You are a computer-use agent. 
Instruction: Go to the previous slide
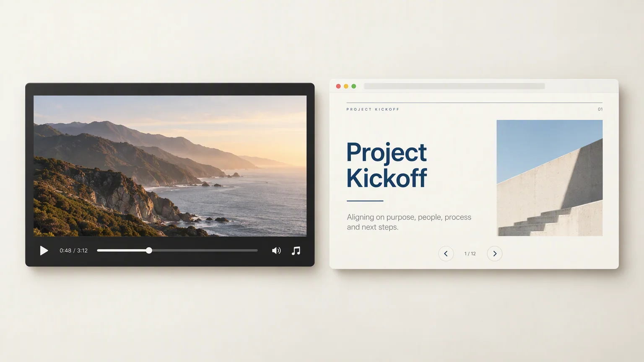click(x=446, y=253)
